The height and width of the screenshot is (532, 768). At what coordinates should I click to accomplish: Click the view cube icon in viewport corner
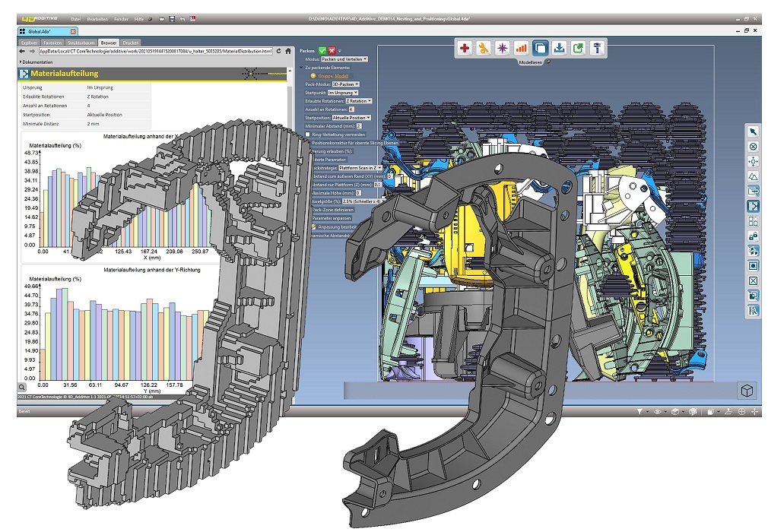tap(747, 391)
